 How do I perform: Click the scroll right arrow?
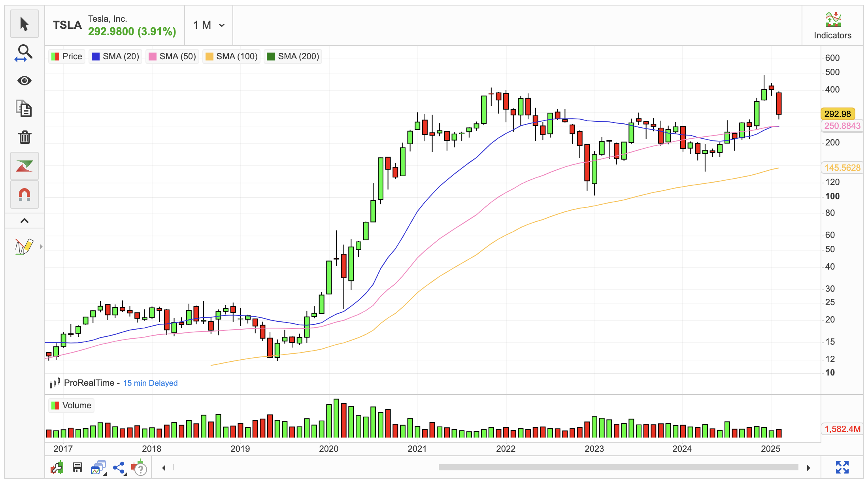click(x=809, y=468)
